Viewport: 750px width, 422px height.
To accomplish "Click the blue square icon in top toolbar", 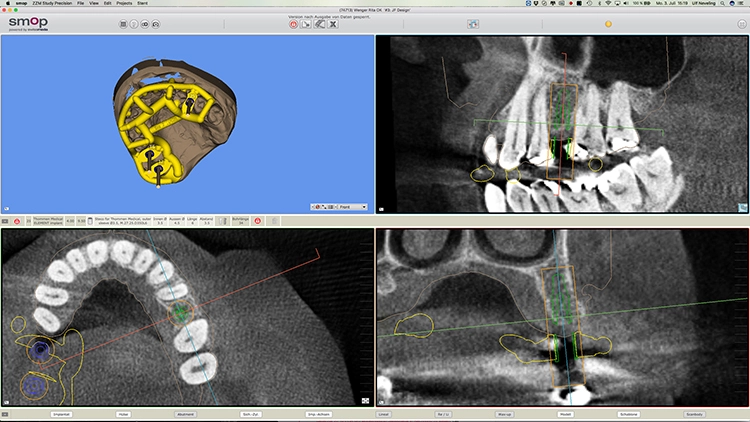I will tap(473, 24).
